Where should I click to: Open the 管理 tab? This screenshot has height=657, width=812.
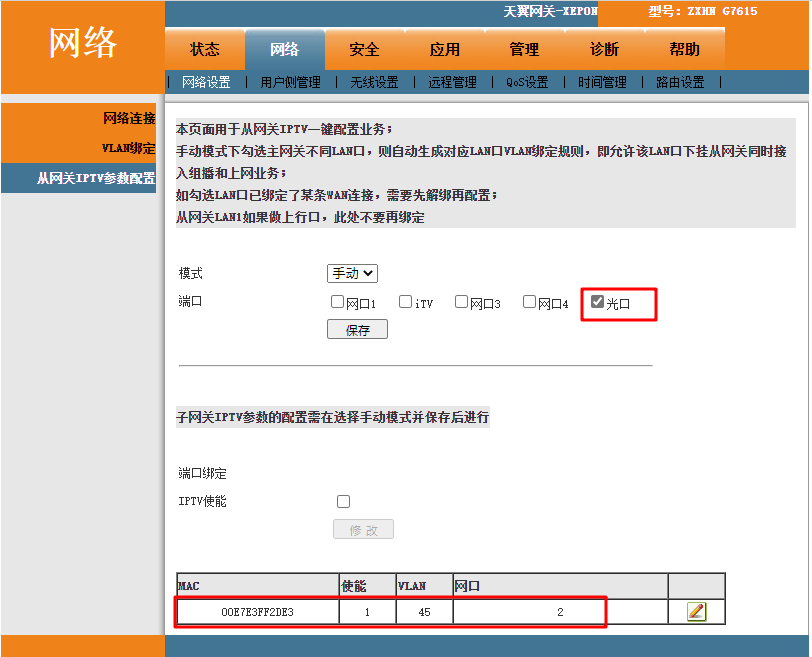pos(525,49)
